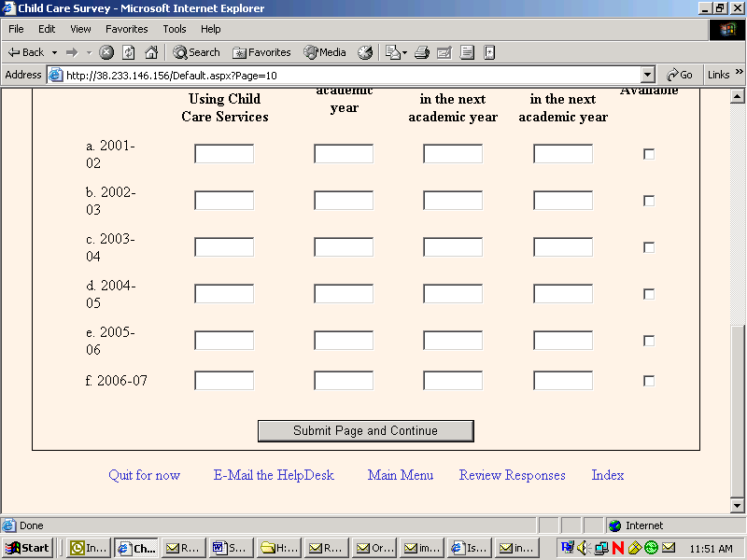Open the Media pane from toolbar
This screenshot has height=560, width=747.
(x=325, y=52)
